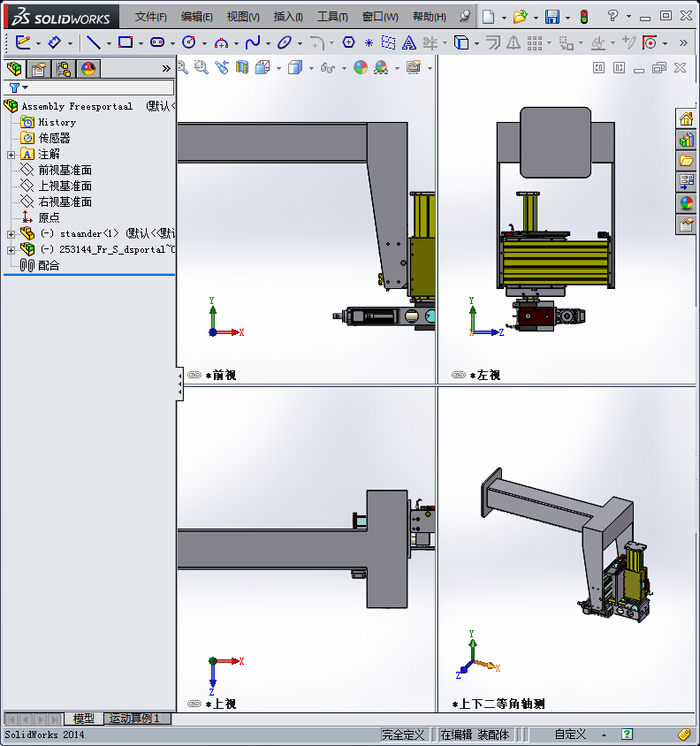Open the New document dropdown arrow
Image resolution: width=700 pixels, height=746 pixels.
[504, 18]
